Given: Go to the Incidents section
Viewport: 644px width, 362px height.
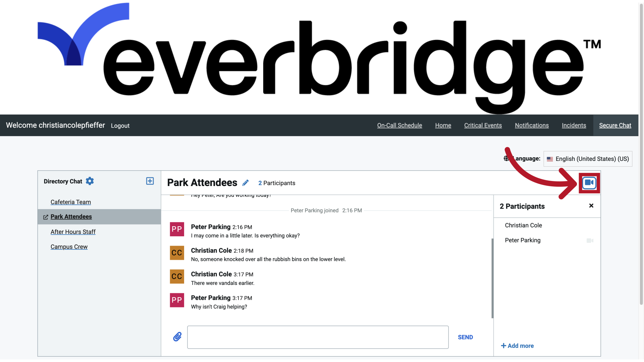Looking at the screenshot, I should click(574, 125).
